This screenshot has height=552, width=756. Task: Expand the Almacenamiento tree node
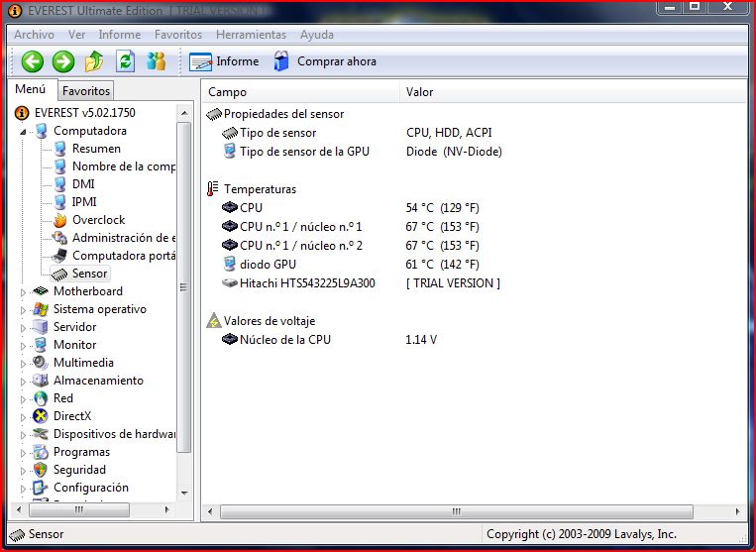click(x=23, y=382)
